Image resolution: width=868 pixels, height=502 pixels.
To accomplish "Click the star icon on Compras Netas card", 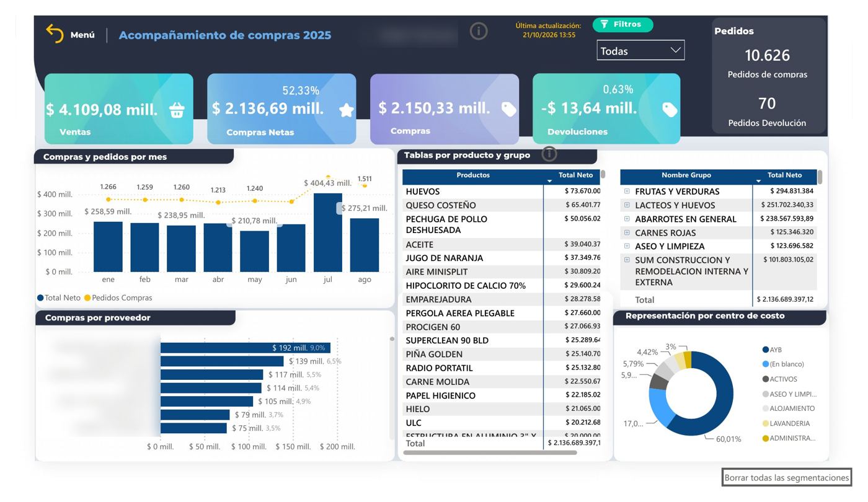I will [346, 110].
